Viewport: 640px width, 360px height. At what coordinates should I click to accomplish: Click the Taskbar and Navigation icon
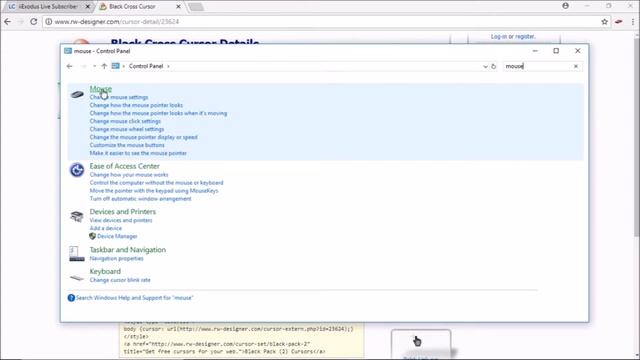pos(77,253)
